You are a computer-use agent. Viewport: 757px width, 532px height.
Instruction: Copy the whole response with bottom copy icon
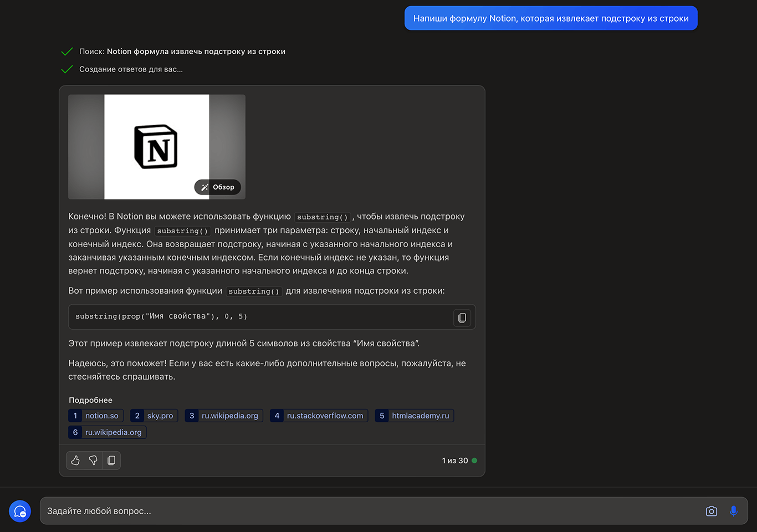111,461
